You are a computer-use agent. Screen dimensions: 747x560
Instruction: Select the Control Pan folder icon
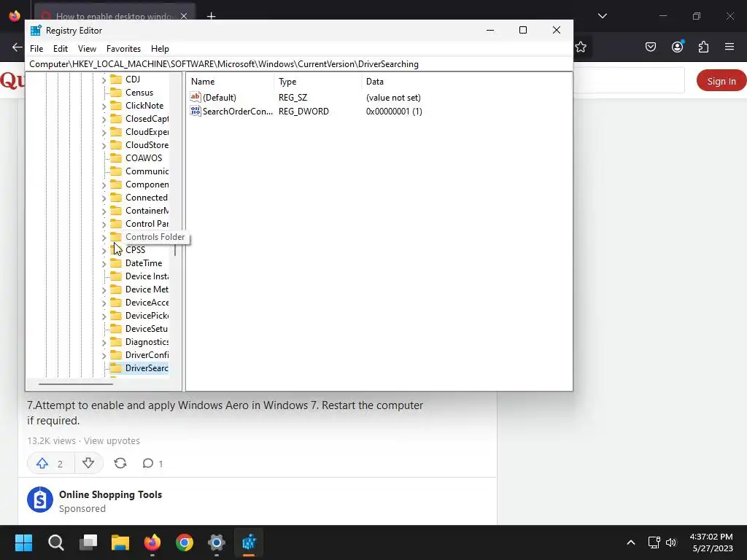pyautogui.click(x=116, y=223)
